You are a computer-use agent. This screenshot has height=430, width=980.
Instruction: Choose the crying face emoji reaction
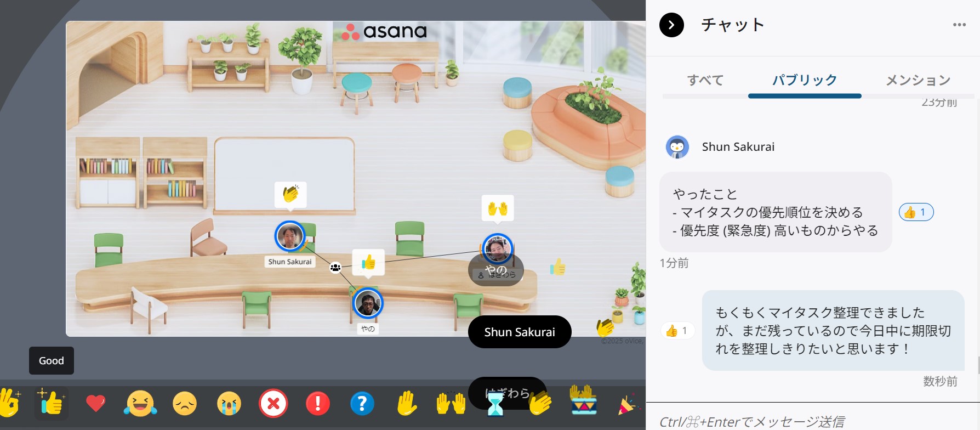tap(229, 404)
